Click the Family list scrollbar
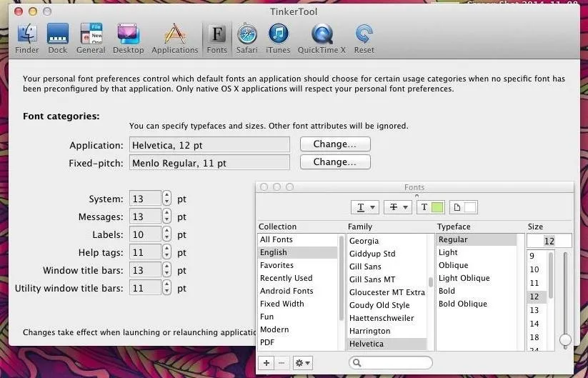This screenshot has width=588, height=378. click(x=431, y=282)
